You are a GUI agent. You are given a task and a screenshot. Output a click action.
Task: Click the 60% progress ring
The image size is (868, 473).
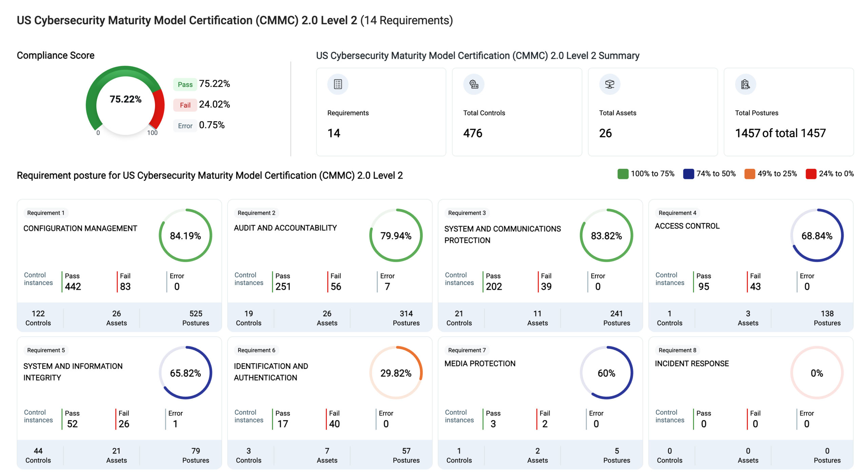click(607, 372)
